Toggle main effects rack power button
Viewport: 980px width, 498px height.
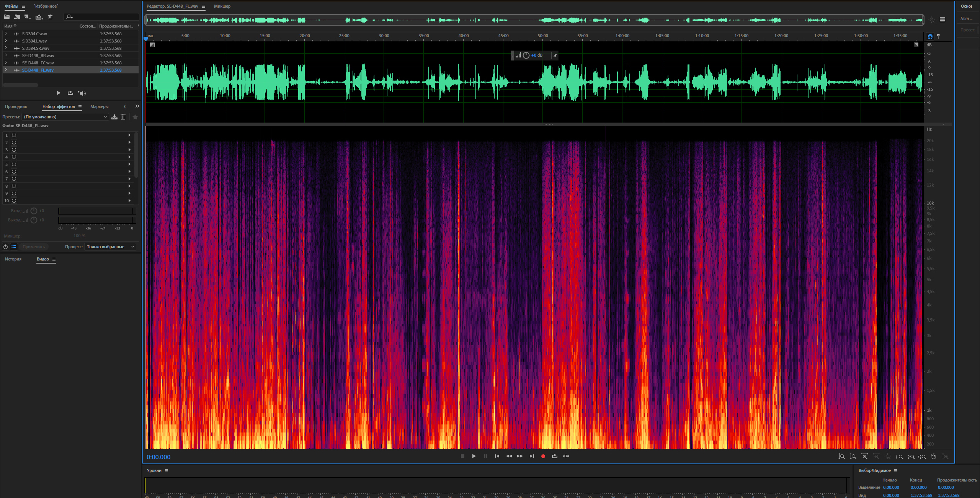[x=5, y=247]
